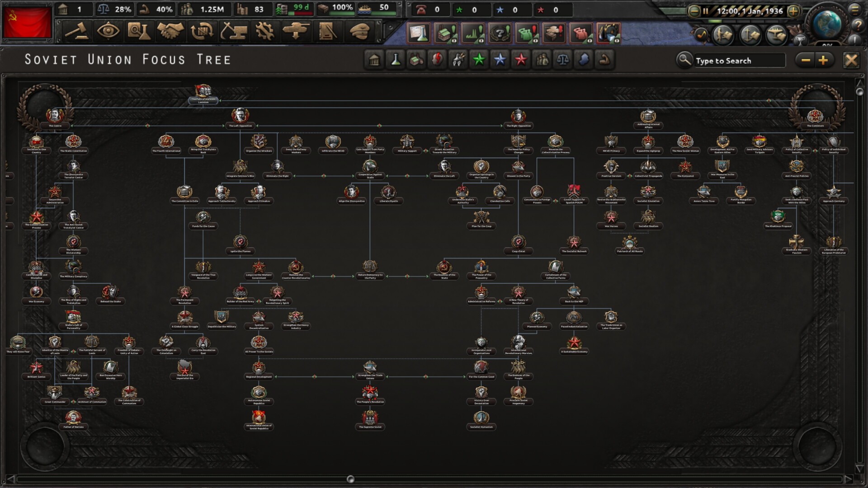This screenshot has width=868, height=488.
Task: Open the Decisions gavel menu
Action: coord(76,32)
